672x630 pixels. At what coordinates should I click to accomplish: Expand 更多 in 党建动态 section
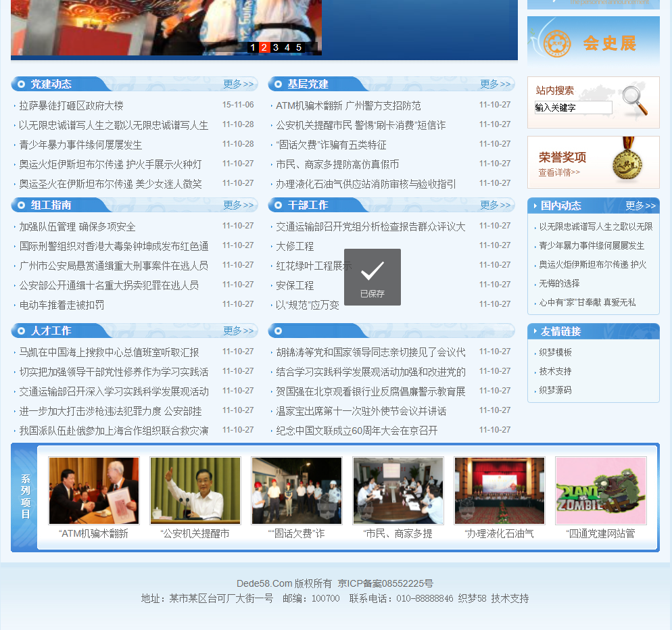tap(239, 84)
